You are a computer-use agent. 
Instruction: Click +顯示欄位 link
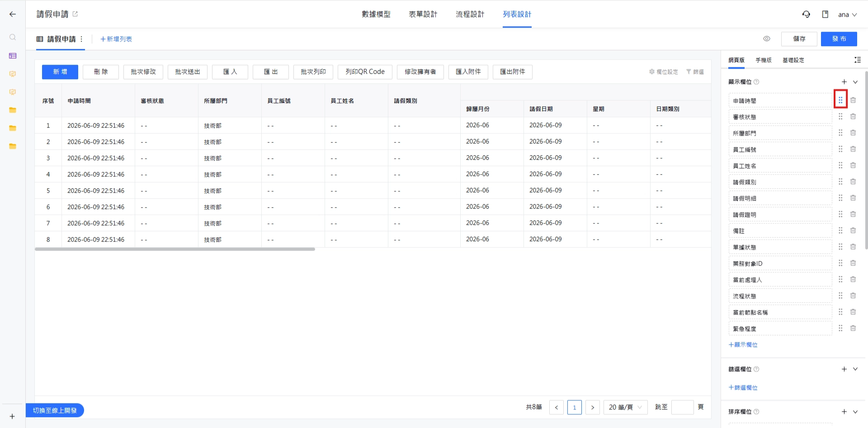(743, 345)
